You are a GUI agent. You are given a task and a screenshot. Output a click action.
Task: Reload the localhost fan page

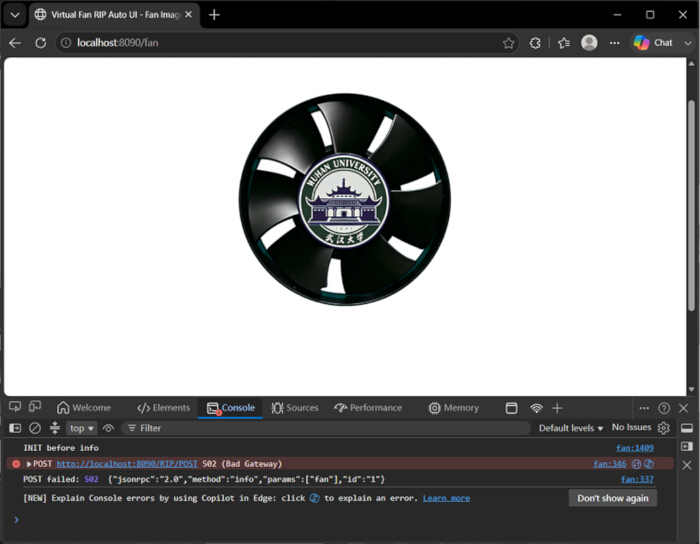(41, 43)
